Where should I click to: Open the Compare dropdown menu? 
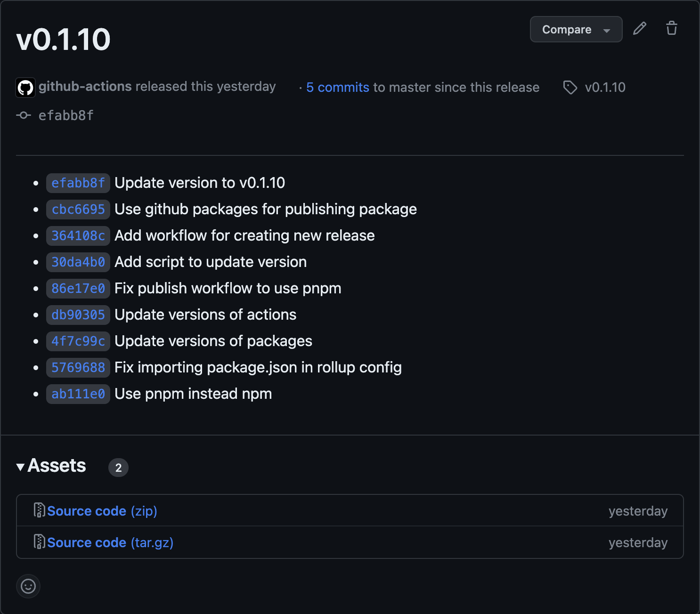[607, 29]
